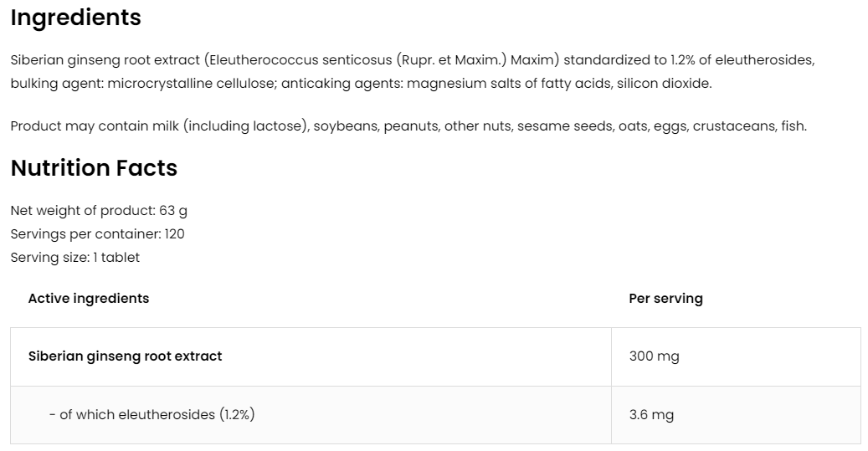Click the 'microcrystalline cellulose' bulking agent text
868x451 pixels.
(x=195, y=84)
